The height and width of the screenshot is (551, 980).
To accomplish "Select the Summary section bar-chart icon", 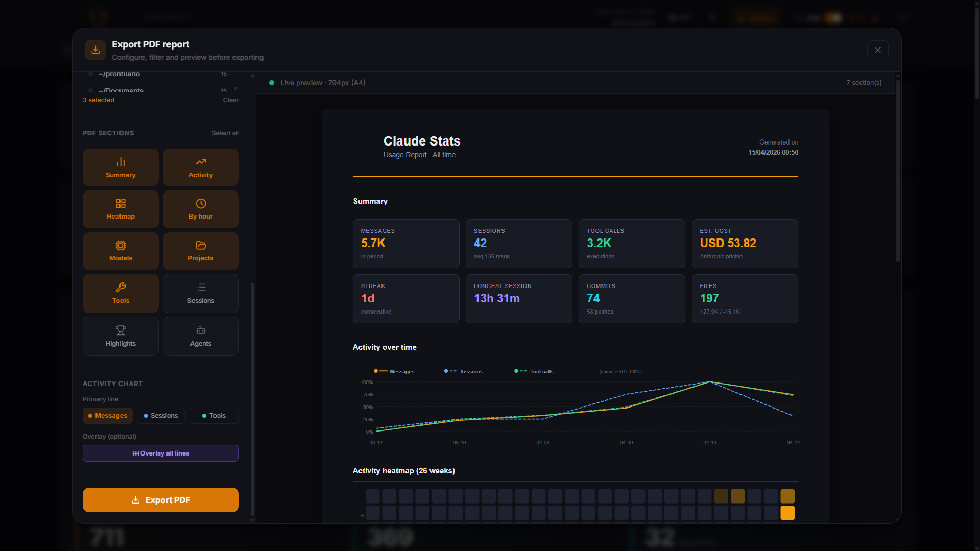I will point(120,161).
